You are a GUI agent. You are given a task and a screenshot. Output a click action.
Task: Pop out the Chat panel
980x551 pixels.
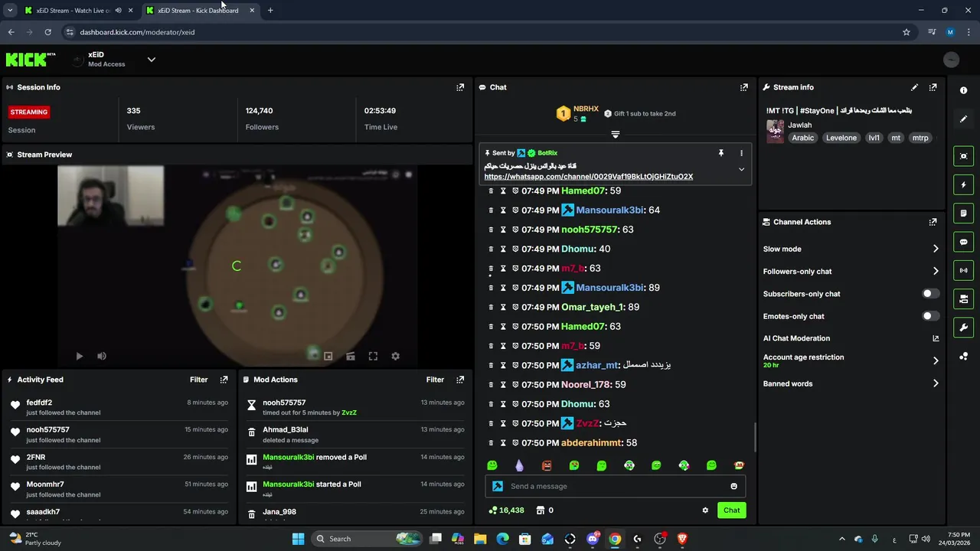(x=743, y=87)
